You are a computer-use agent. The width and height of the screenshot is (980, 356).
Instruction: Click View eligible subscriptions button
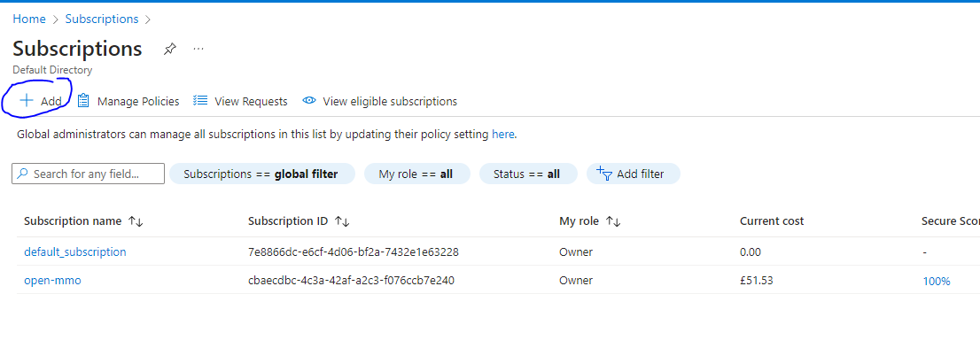pos(379,101)
